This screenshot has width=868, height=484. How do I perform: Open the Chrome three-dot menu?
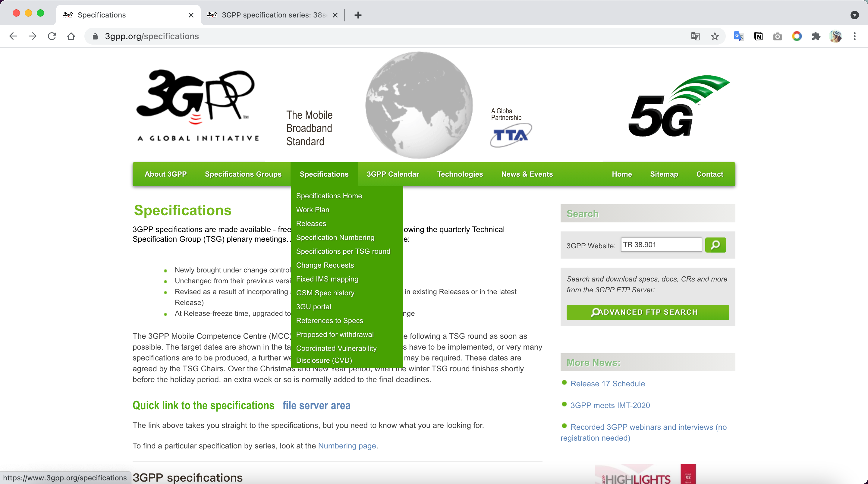[x=854, y=36]
